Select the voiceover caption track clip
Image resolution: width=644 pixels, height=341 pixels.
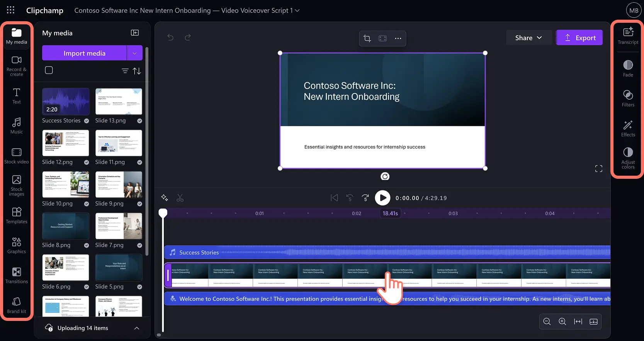(387, 299)
